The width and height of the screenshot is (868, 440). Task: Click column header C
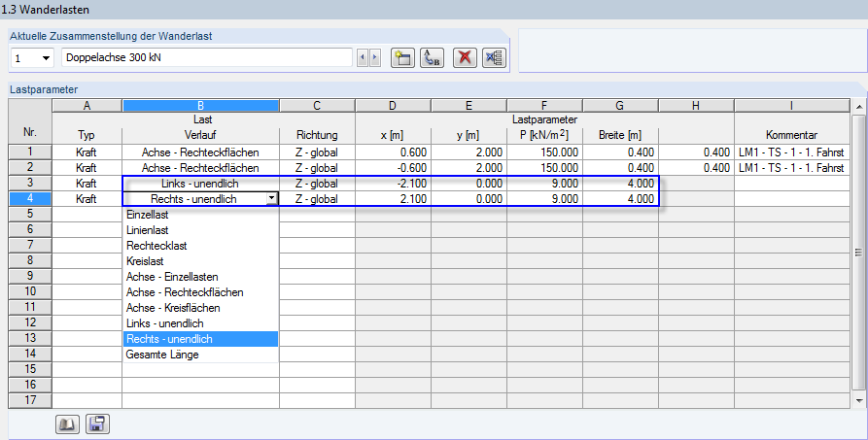tap(317, 106)
